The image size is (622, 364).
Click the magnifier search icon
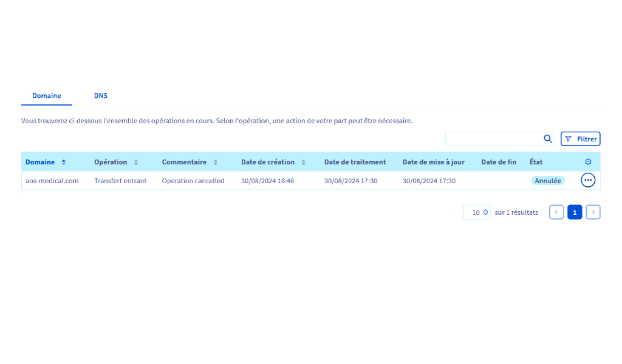click(x=547, y=139)
